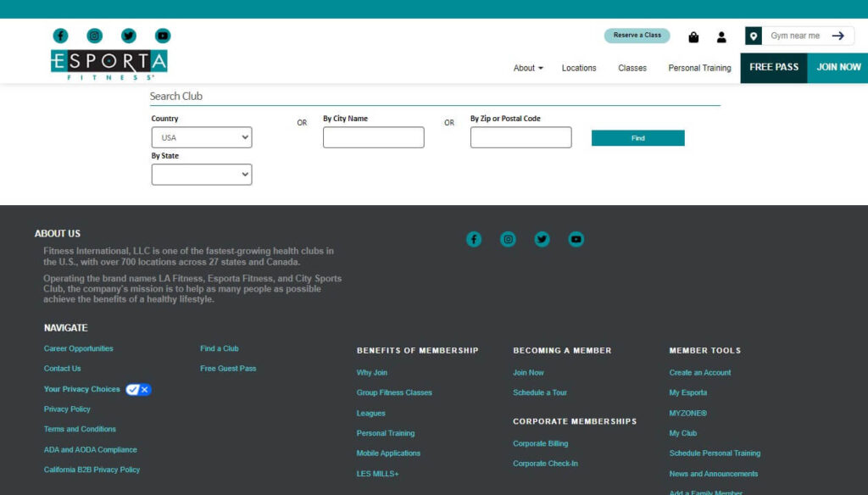Open the header YouTube icon
This screenshot has height=495, width=868.
coord(163,36)
